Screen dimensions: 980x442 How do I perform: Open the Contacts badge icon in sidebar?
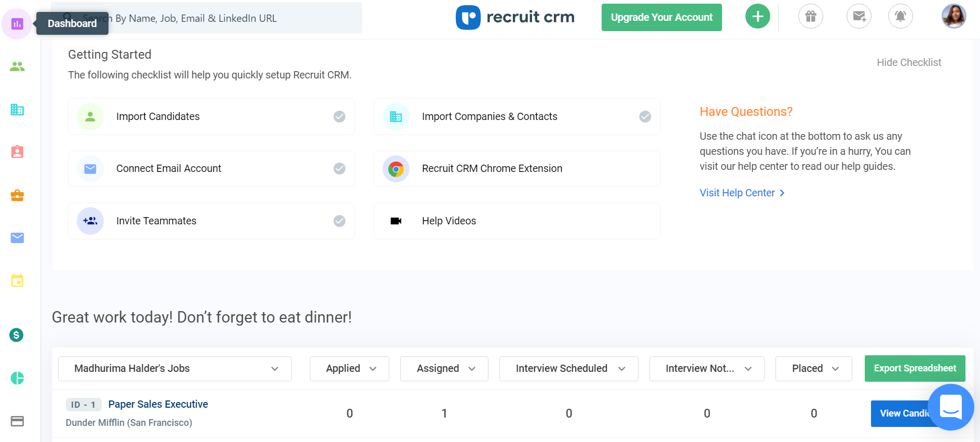coord(17,152)
